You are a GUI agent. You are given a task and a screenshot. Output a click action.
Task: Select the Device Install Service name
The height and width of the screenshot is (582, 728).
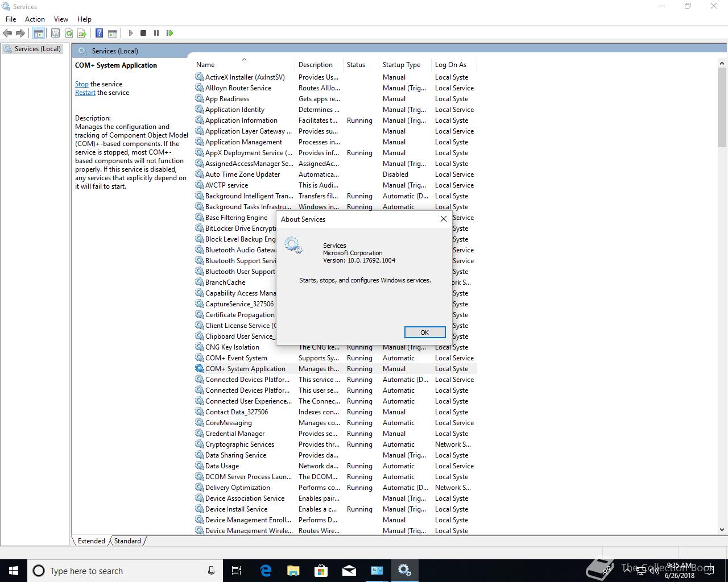tap(236, 509)
